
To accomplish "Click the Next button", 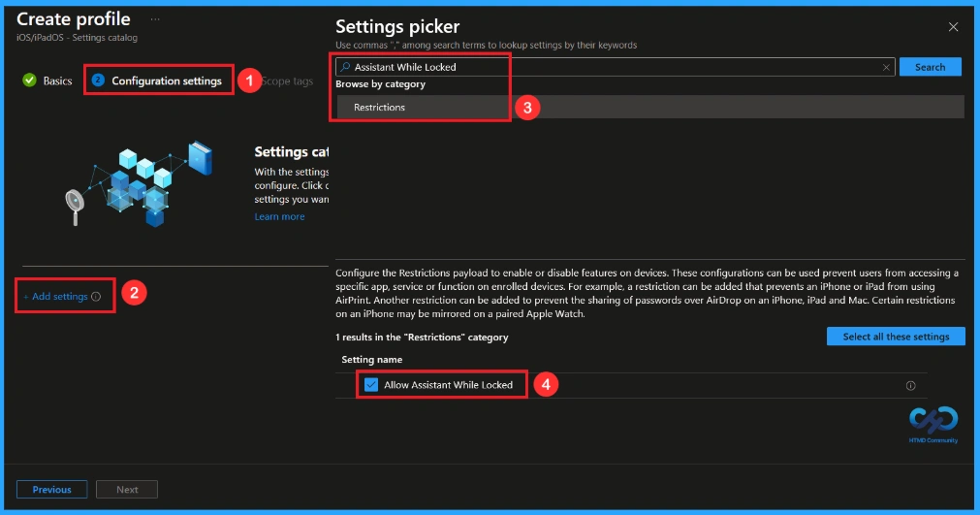I will tap(127, 490).
